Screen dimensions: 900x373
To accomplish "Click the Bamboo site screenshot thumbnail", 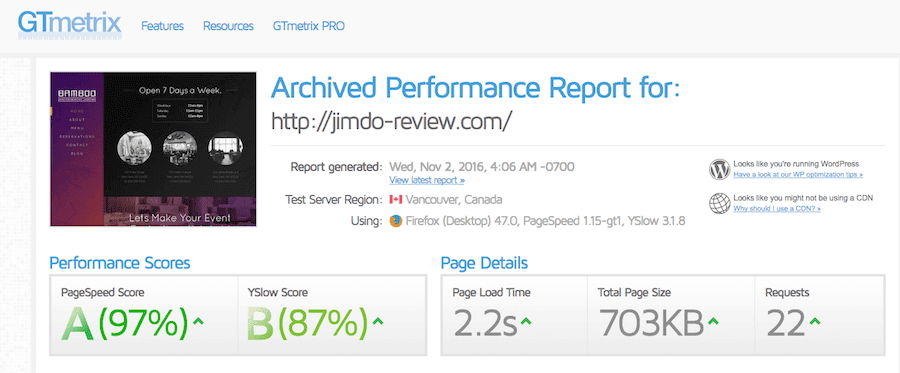I will click(153, 149).
